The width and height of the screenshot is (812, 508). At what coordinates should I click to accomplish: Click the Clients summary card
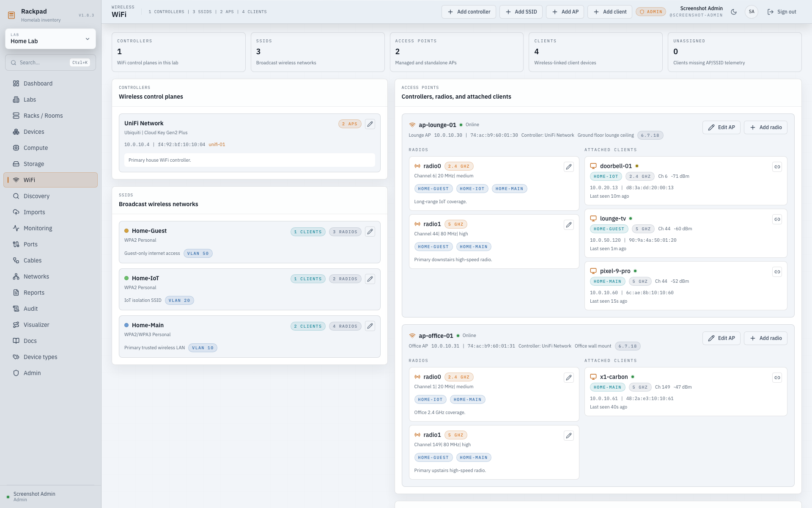595,52
